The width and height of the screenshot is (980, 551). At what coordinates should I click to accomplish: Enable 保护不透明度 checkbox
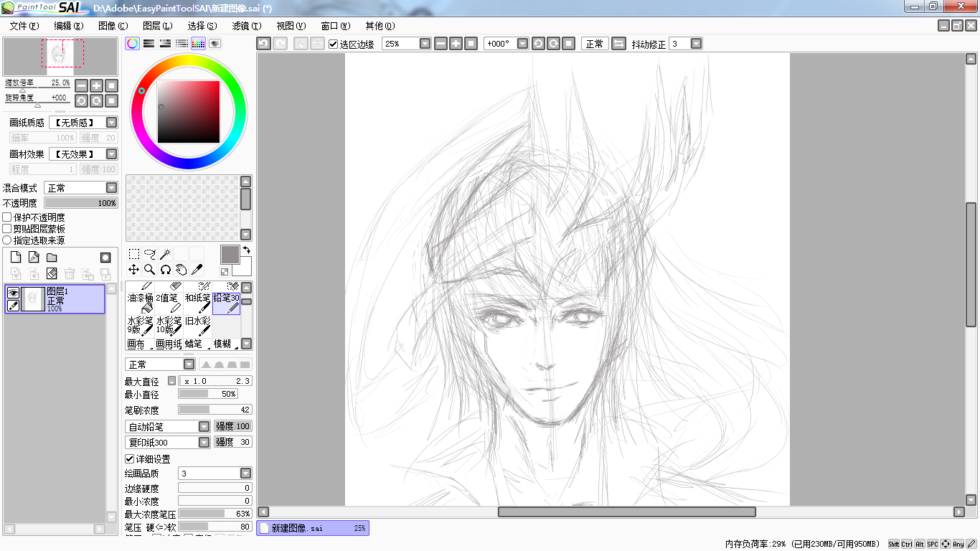pyautogui.click(x=7, y=217)
